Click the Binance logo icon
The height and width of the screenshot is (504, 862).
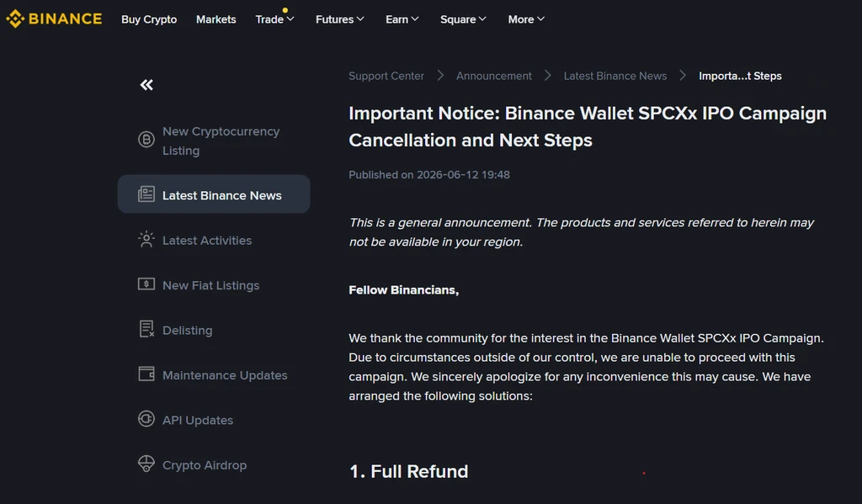point(15,19)
